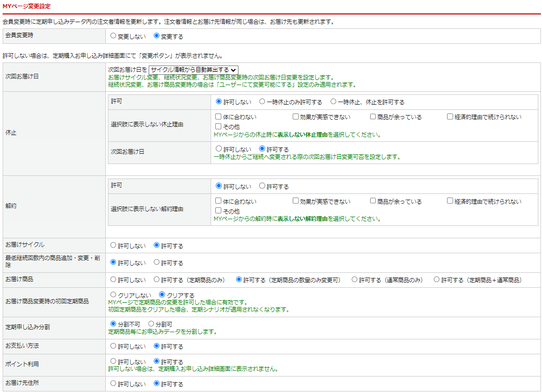This screenshot has width=542, height=392.
Task: Select 一時休止のみ許可する for 休止
Action: pyautogui.click(x=262, y=102)
